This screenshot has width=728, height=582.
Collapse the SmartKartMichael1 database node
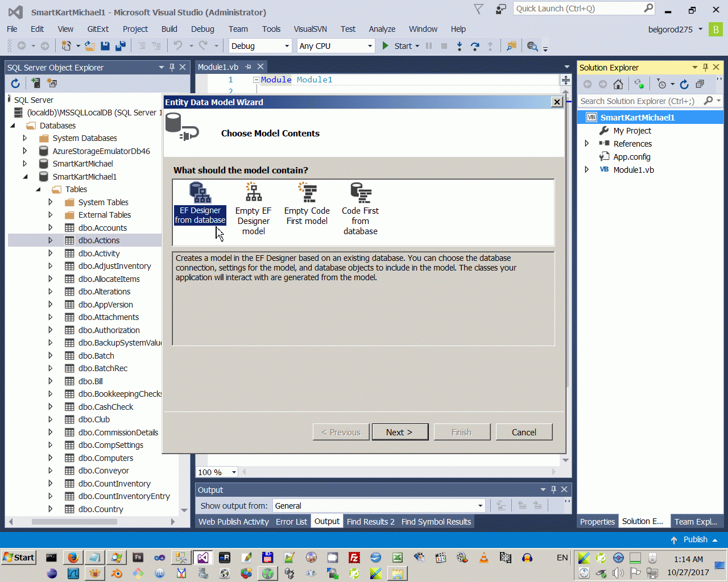25,176
